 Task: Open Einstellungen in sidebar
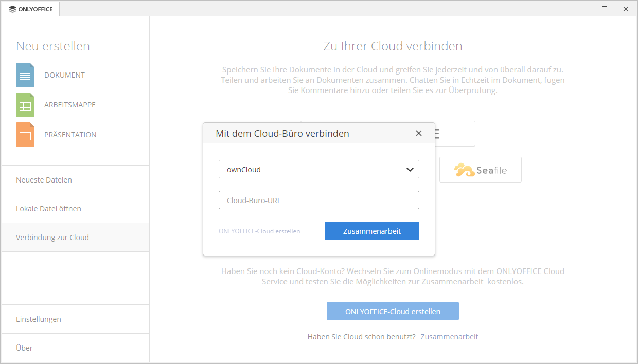76,319
